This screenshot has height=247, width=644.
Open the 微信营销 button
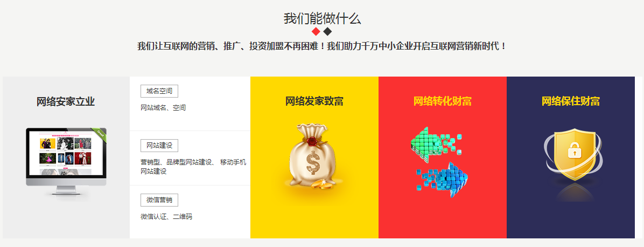click(159, 200)
